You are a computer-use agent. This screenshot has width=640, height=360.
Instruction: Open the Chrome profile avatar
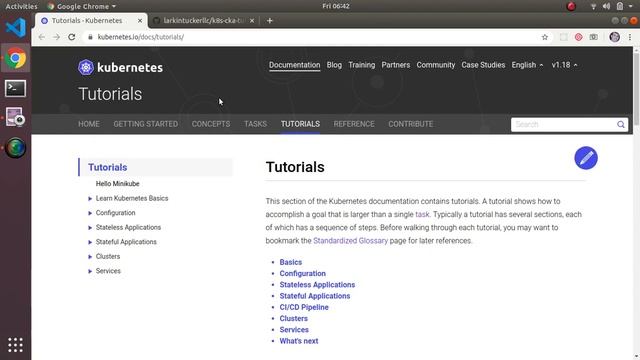click(614, 37)
